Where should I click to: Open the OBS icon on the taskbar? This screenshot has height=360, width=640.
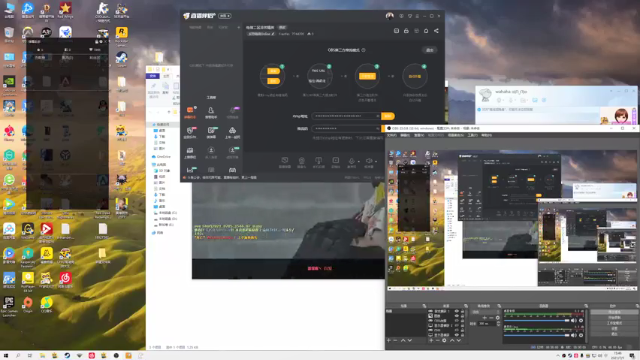click(116, 356)
